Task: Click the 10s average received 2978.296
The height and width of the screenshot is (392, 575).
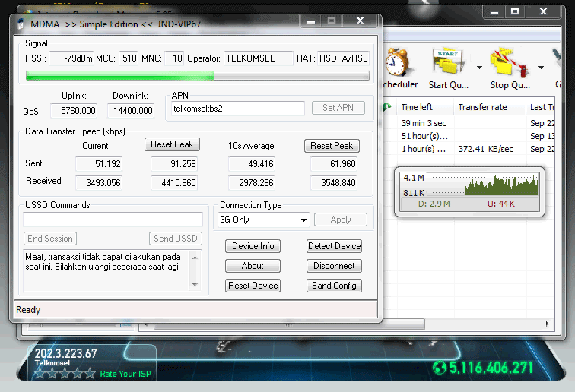Action: [252, 183]
